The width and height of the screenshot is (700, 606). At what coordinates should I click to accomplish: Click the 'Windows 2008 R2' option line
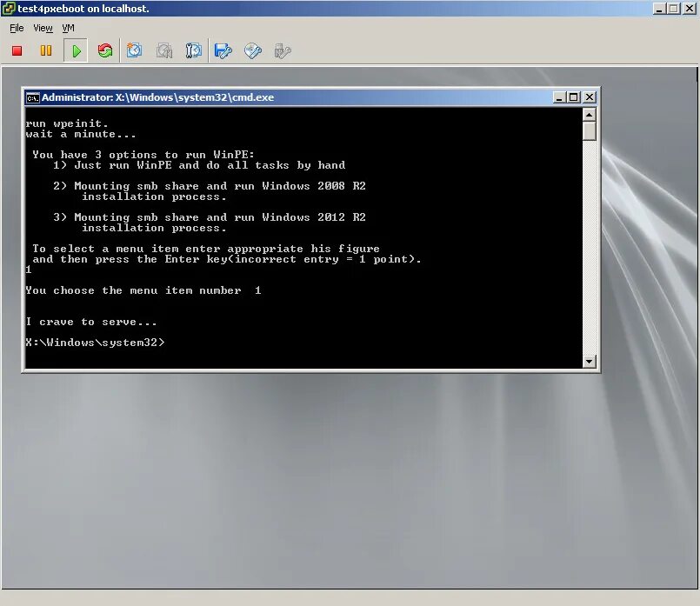(210, 186)
